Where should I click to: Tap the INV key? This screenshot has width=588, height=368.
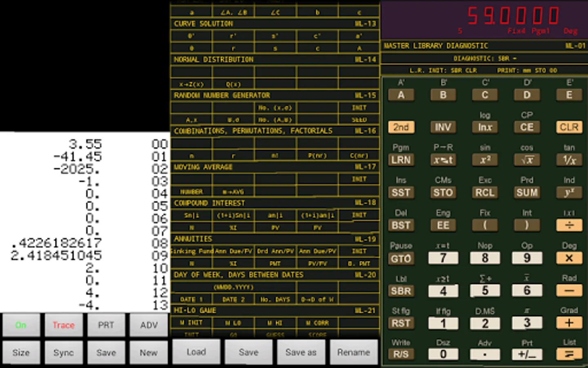pyautogui.click(x=443, y=127)
